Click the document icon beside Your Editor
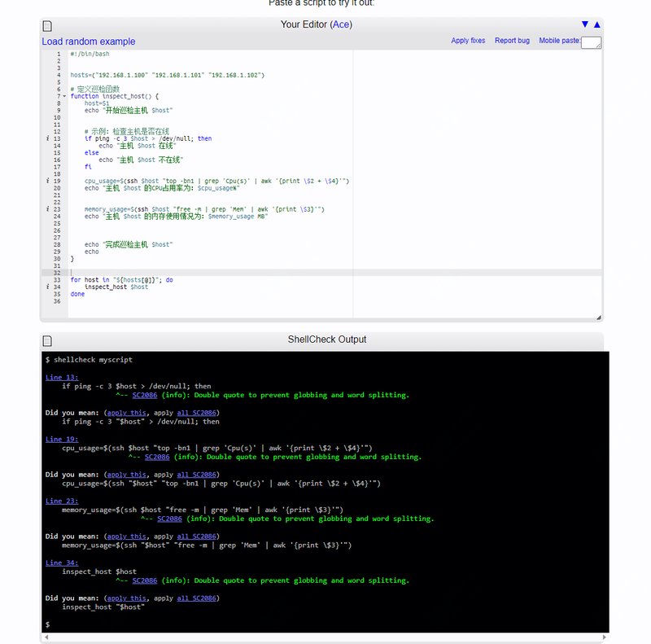 [47, 26]
